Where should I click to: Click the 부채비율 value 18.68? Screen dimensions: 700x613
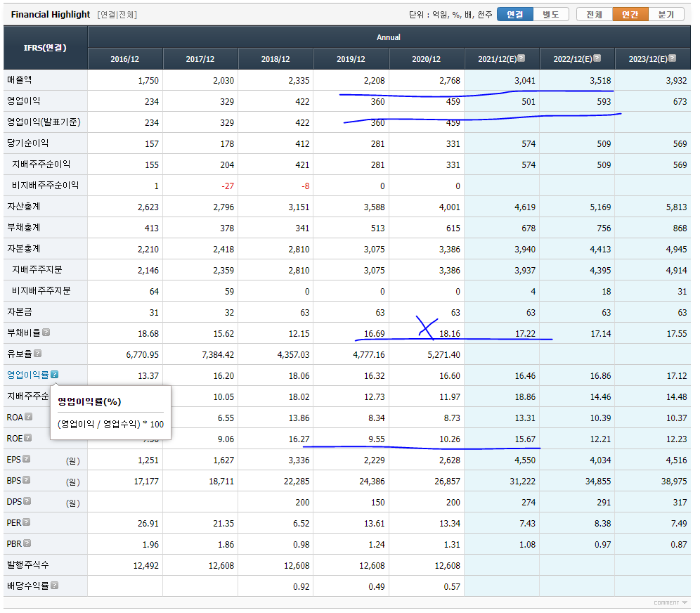(x=148, y=333)
